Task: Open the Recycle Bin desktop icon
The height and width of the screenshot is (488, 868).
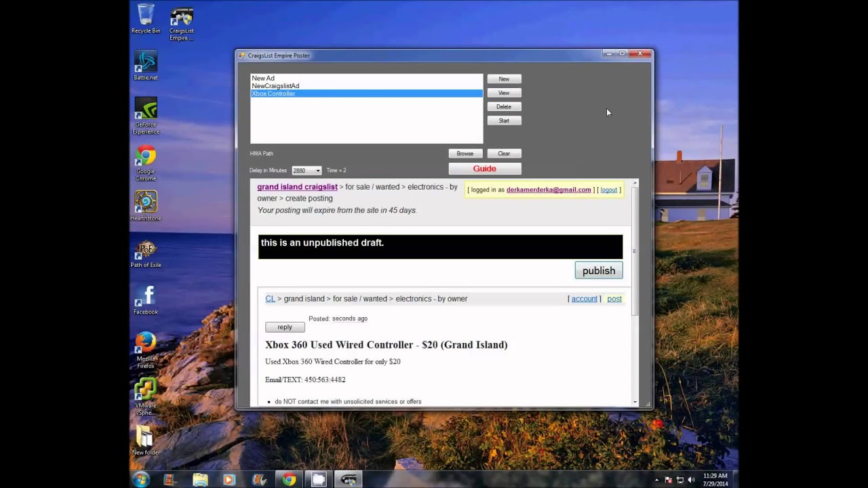Action: pos(145,18)
